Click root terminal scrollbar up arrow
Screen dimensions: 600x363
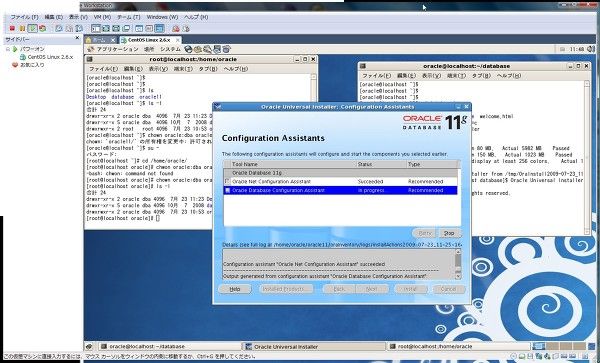[x=314, y=77]
